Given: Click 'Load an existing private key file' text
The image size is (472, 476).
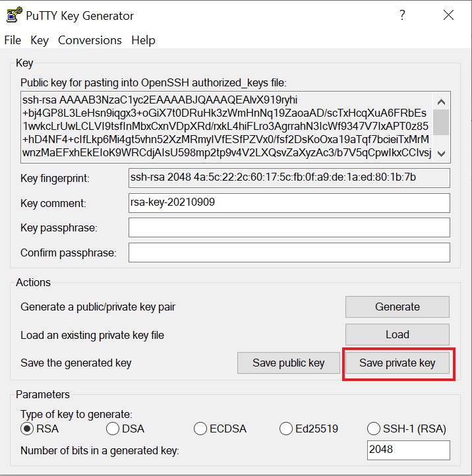Looking at the screenshot, I should click(x=92, y=335).
